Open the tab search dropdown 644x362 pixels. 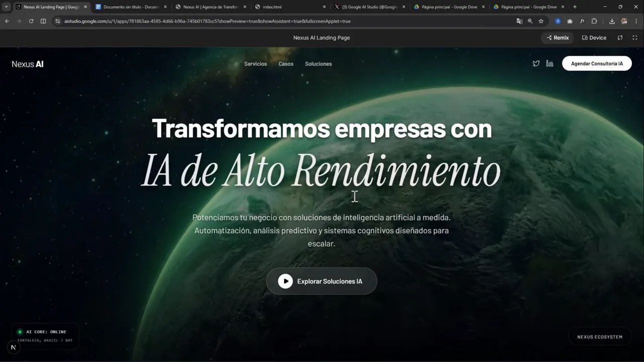pos(6,7)
